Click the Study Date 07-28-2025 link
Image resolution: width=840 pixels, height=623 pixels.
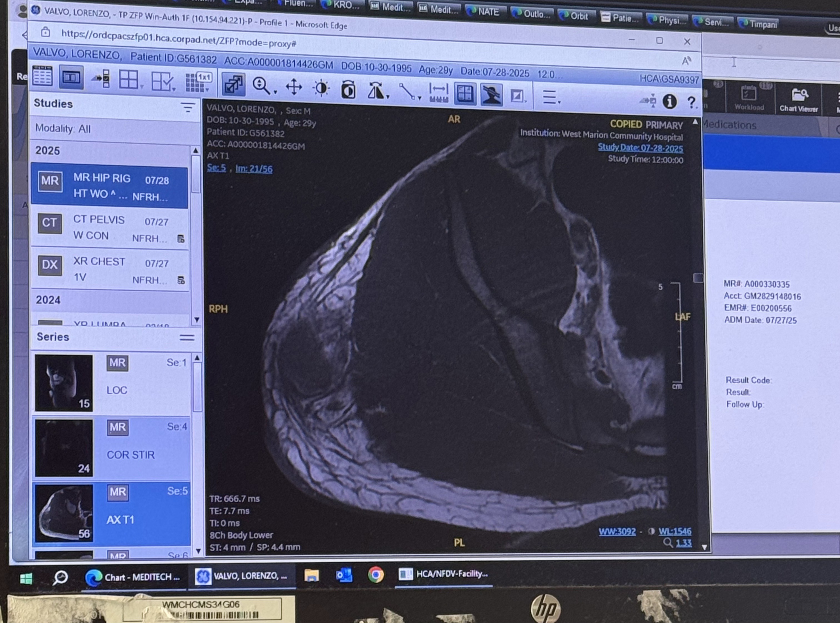click(640, 148)
